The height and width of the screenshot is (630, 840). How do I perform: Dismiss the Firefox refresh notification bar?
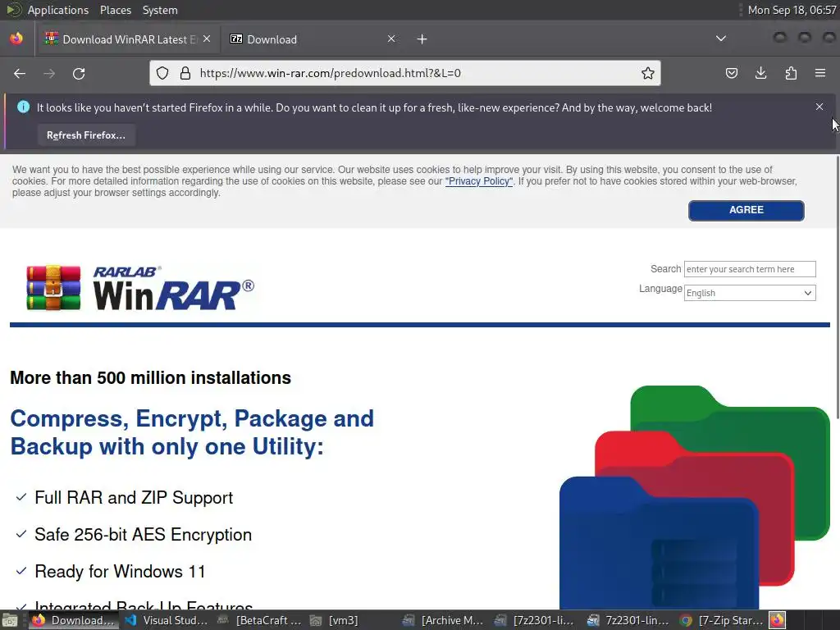[x=819, y=107]
